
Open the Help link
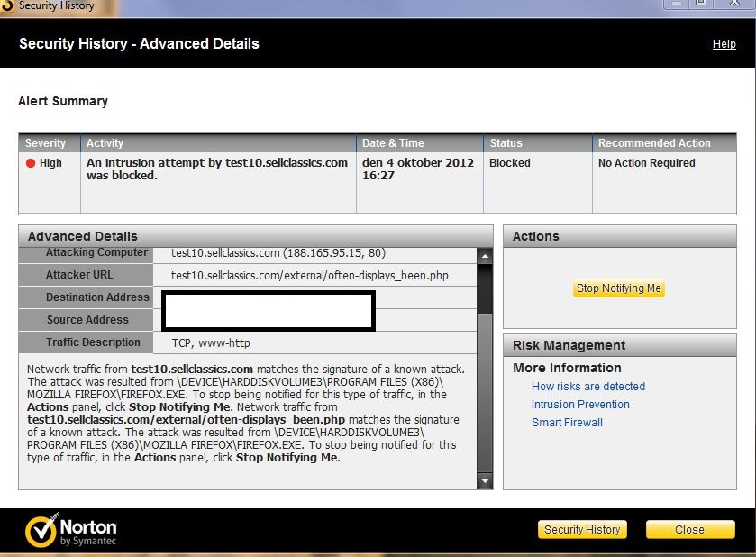(724, 44)
